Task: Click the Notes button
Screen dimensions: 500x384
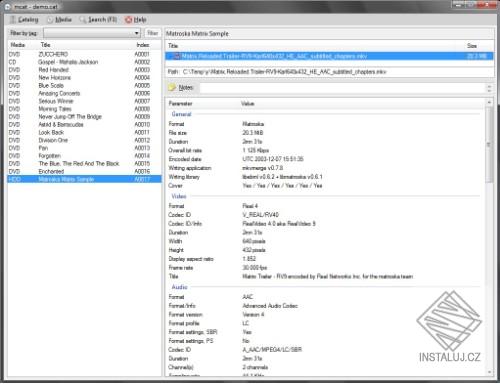Action: click(x=182, y=87)
